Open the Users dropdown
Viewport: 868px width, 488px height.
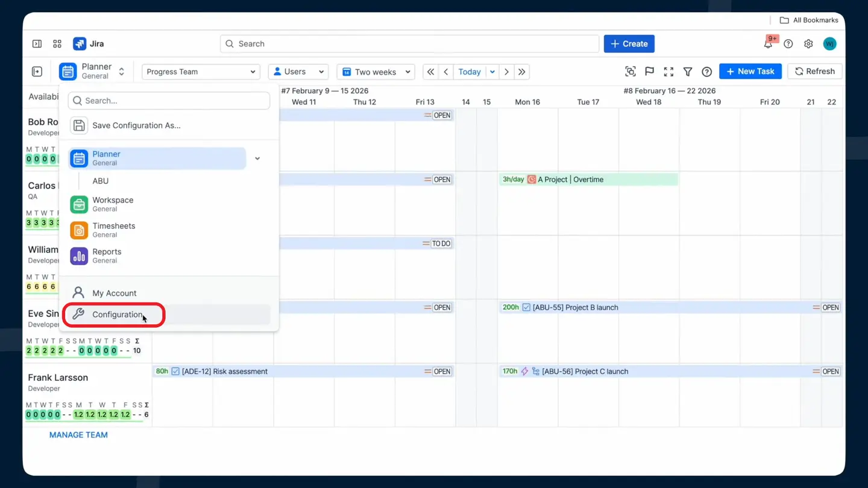pyautogui.click(x=298, y=72)
